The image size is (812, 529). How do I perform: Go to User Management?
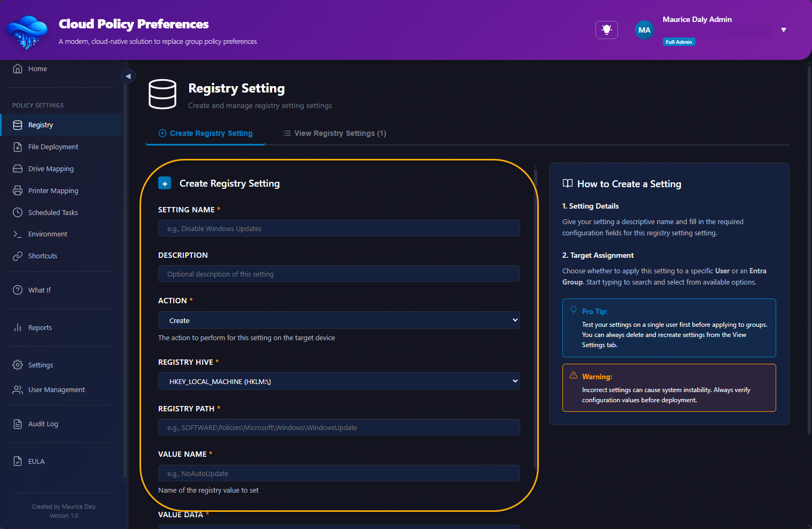click(x=56, y=389)
